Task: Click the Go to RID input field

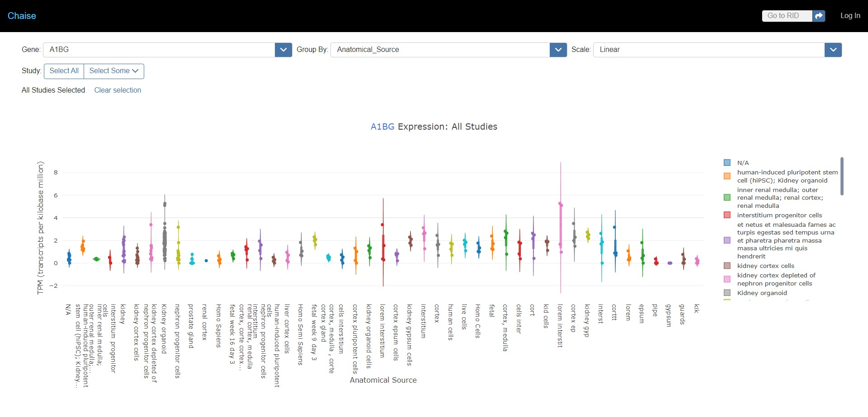Action: (x=787, y=15)
